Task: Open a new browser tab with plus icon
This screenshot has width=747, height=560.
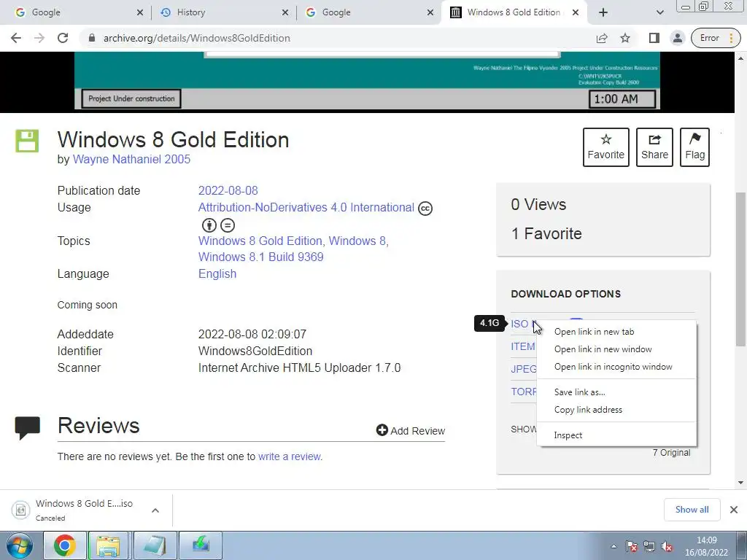Action: [x=603, y=12]
